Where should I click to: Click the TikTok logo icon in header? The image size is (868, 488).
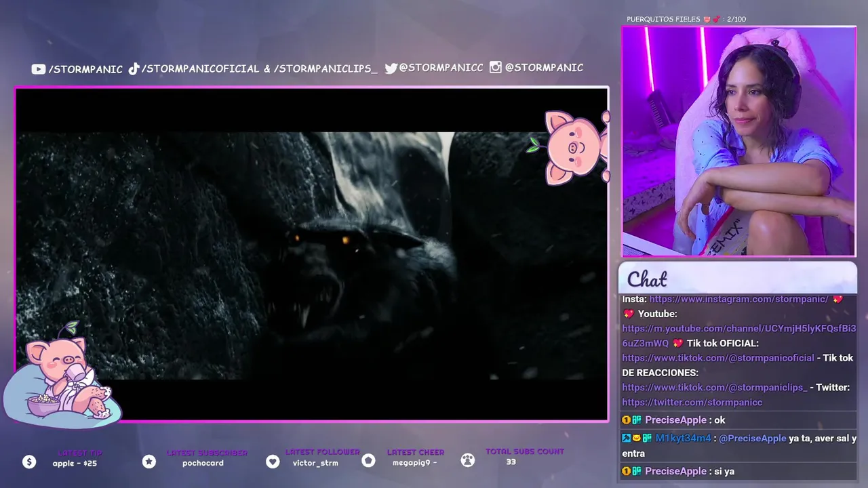click(134, 68)
